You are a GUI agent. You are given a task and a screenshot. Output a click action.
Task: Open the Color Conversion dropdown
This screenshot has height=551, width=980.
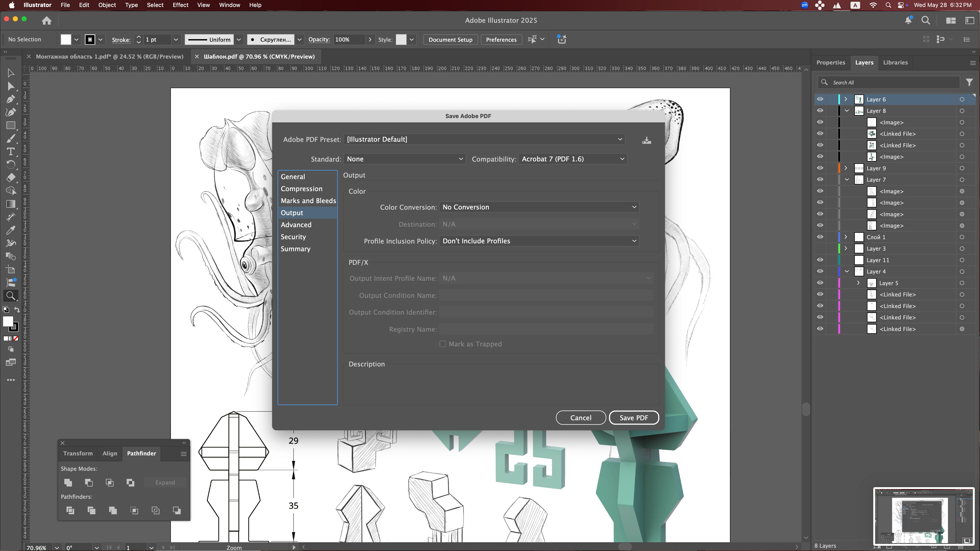[x=539, y=207]
